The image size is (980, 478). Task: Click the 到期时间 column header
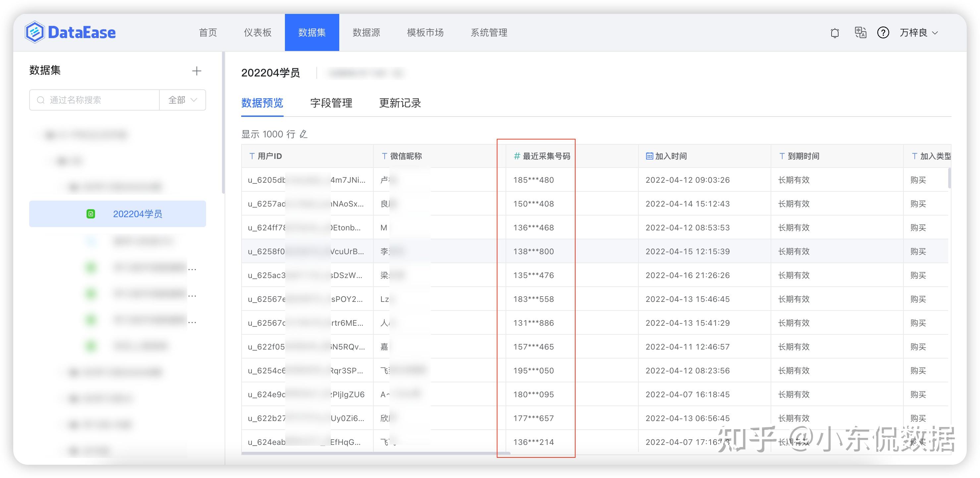coord(837,156)
